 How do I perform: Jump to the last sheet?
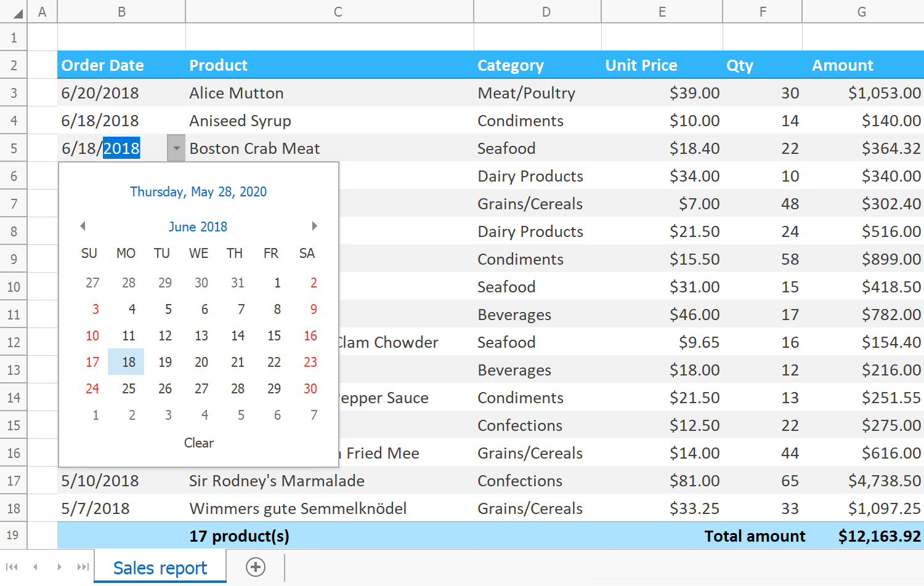point(83,567)
